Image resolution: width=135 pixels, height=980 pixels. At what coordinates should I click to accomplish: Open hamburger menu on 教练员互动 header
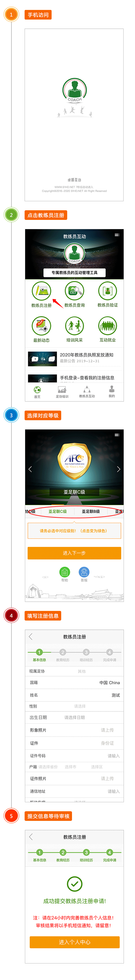pos(117,235)
